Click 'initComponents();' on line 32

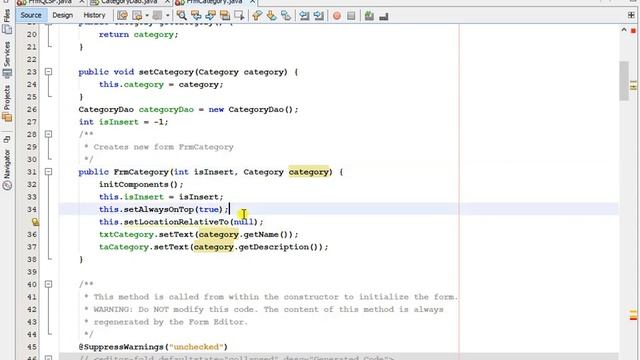[x=141, y=184]
